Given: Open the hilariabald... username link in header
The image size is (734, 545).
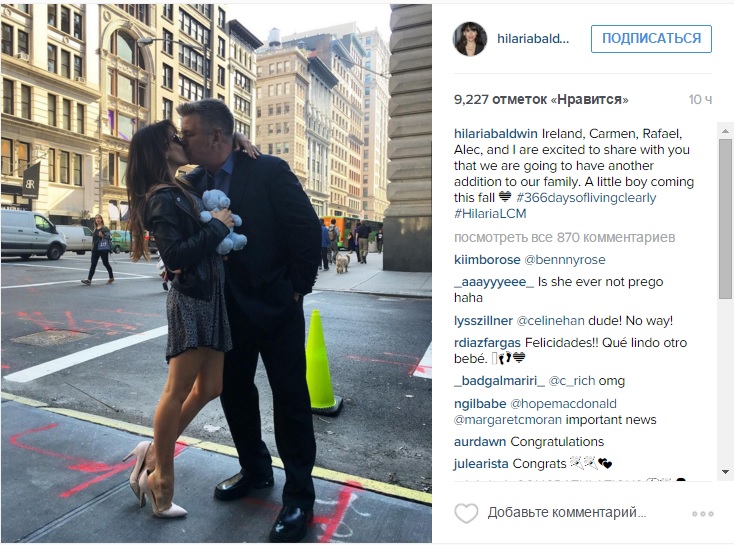Looking at the screenshot, I should [x=533, y=38].
